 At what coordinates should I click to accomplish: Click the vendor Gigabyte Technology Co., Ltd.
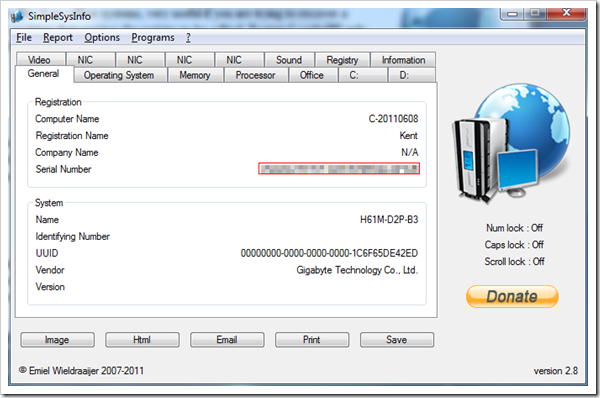[357, 270]
